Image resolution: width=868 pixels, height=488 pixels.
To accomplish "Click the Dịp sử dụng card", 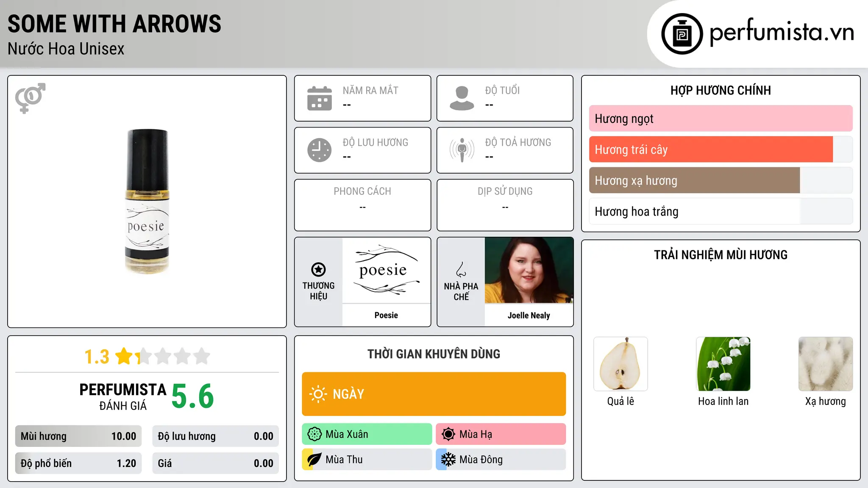I will (505, 205).
